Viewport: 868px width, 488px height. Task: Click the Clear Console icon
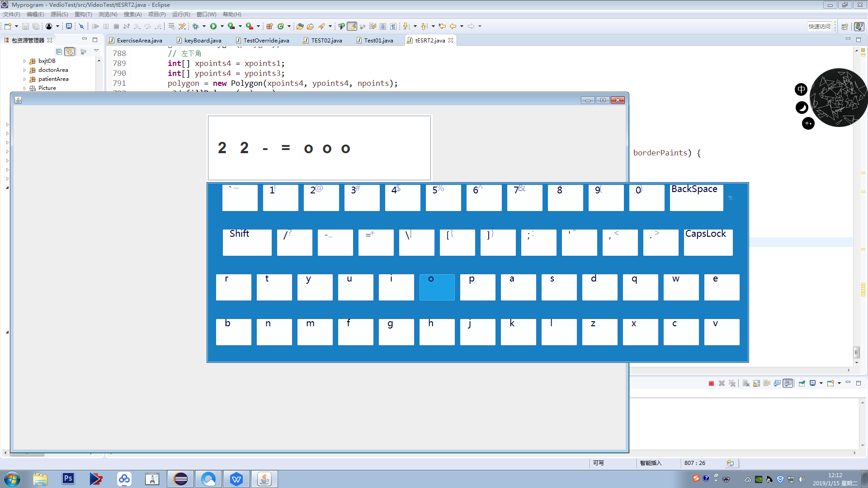[746, 383]
